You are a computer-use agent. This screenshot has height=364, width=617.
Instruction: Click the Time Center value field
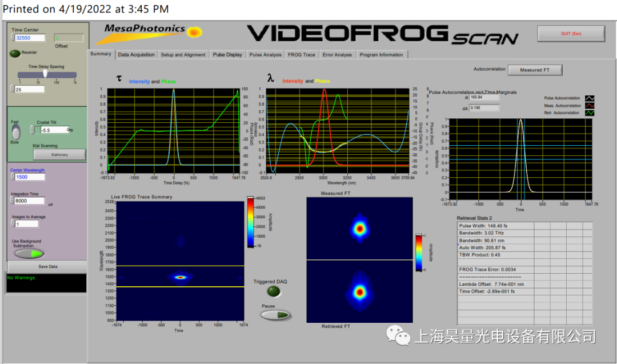coord(30,38)
